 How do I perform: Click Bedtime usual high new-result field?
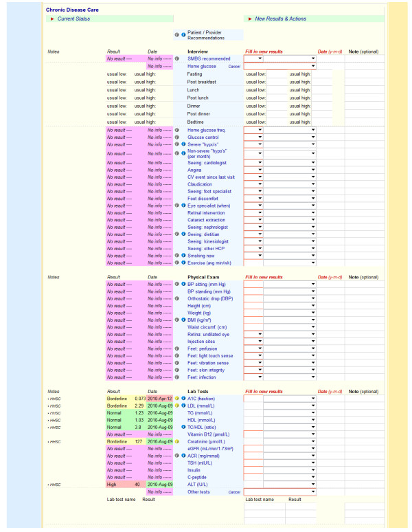tap(321, 122)
